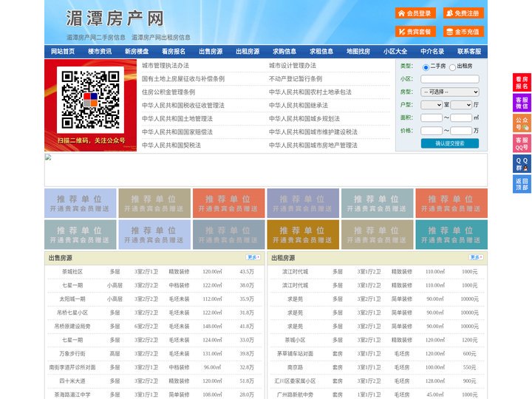Open the 不动产登记暂行条例 link
Screen dimensions: 532x399
click(x=296, y=79)
